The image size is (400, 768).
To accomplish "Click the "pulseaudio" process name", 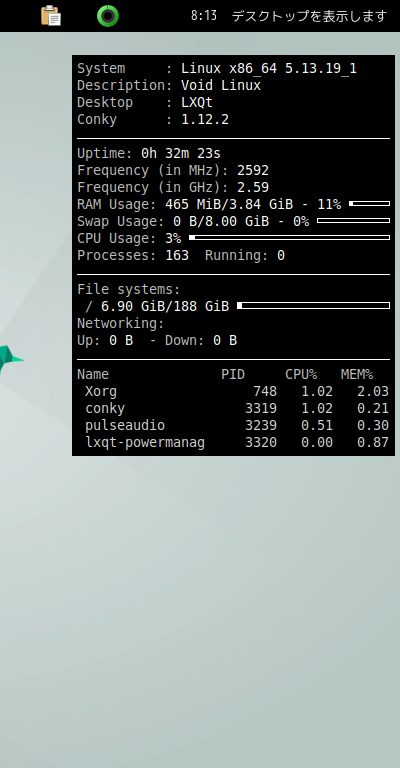I will point(125,426).
